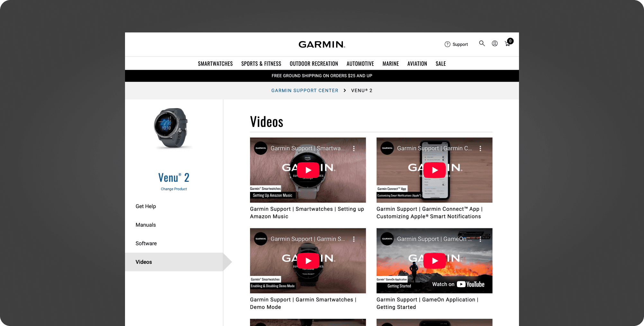The width and height of the screenshot is (644, 326).
Task: Play the Setting Up Amazon Music video
Action: pyautogui.click(x=308, y=170)
